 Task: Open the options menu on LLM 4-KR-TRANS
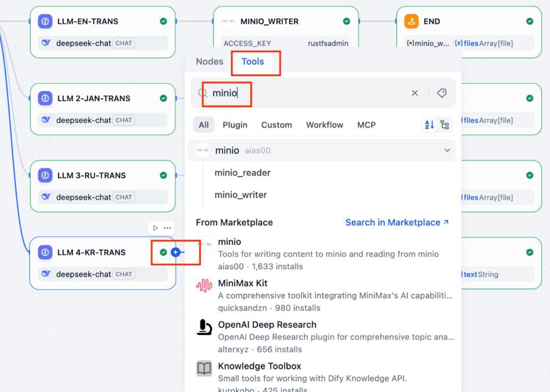click(x=168, y=228)
